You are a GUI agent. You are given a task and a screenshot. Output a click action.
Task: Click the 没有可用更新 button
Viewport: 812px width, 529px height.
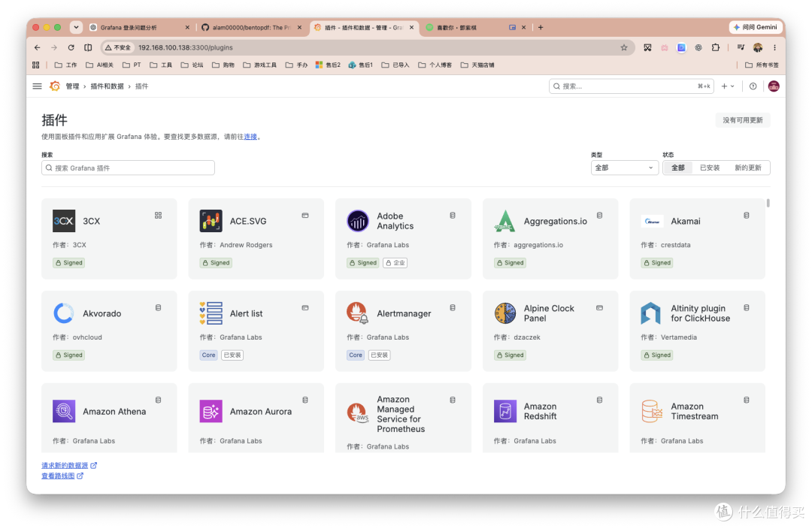coord(743,120)
